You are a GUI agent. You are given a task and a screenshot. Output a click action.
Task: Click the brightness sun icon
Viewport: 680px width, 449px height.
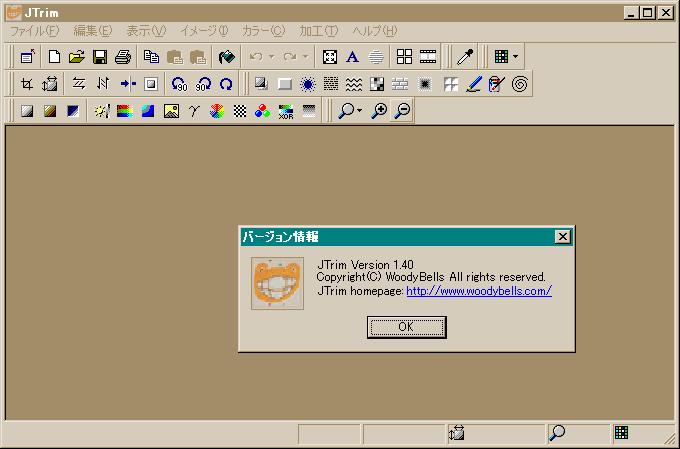[x=102, y=111]
